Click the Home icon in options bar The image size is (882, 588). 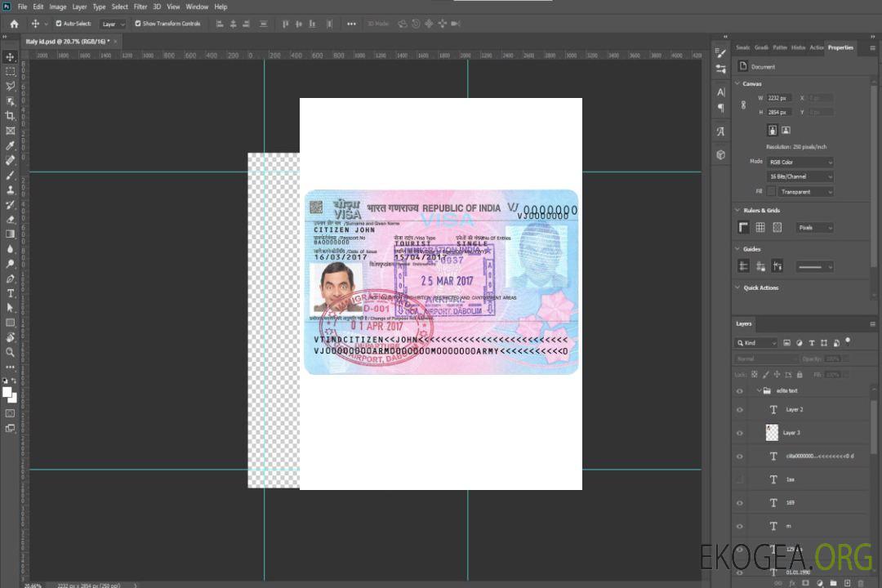coord(14,24)
